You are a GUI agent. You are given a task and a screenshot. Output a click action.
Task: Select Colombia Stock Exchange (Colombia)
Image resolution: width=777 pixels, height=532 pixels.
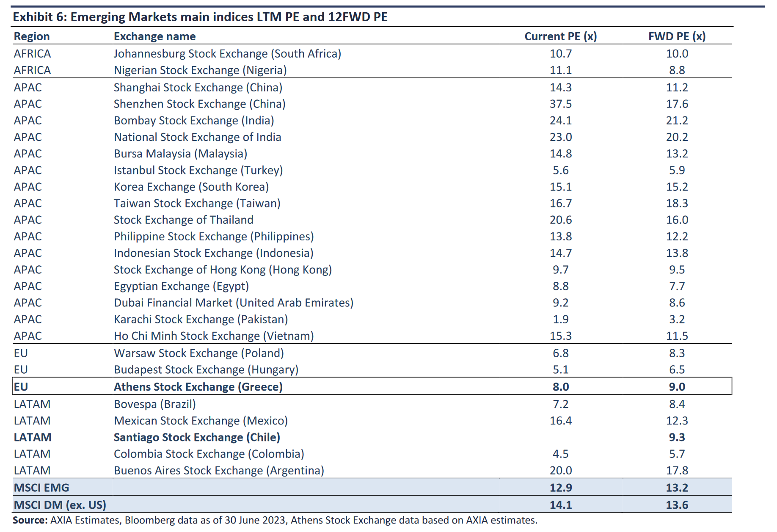209,454
